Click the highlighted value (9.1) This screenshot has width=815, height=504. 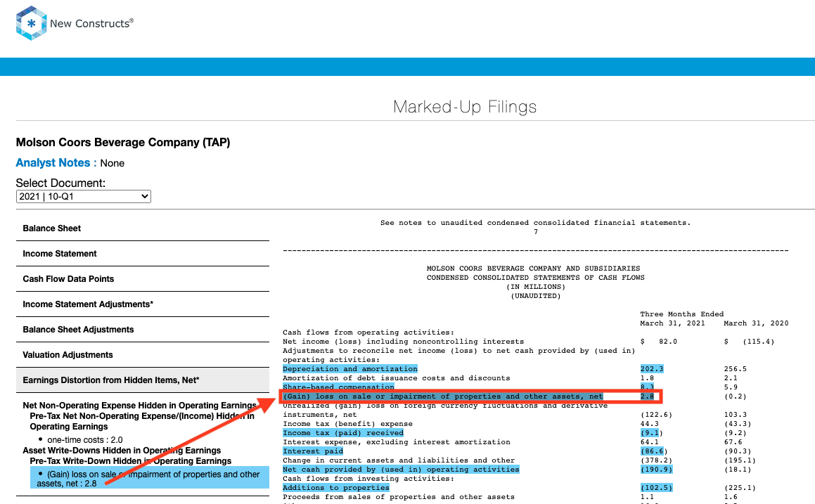[651, 433]
